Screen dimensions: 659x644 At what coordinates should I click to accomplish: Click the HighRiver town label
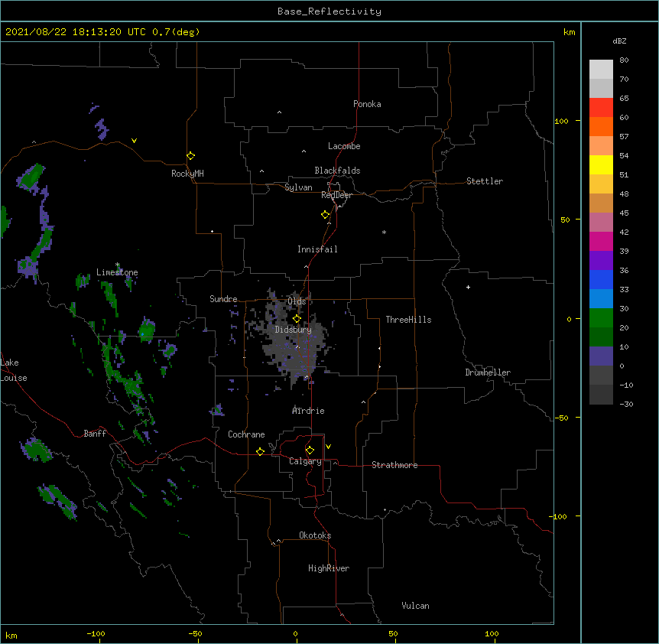(329, 568)
